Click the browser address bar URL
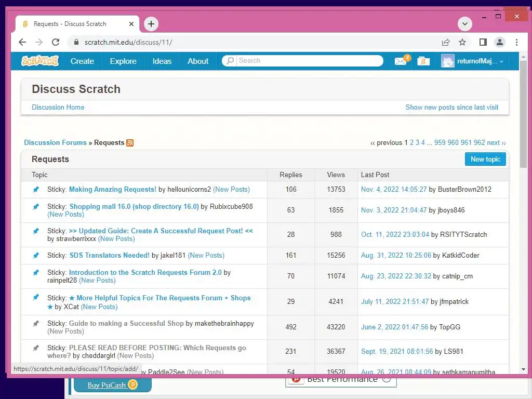Screen dimensions: 532x399 click(x=128, y=43)
